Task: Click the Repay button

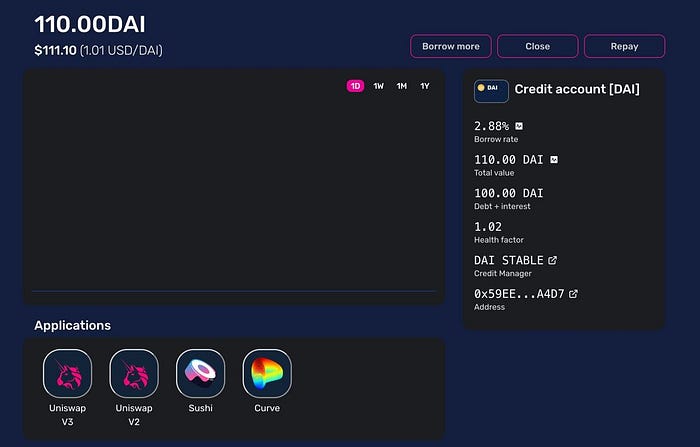Action: pyautogui.click(x=625, y=46)
